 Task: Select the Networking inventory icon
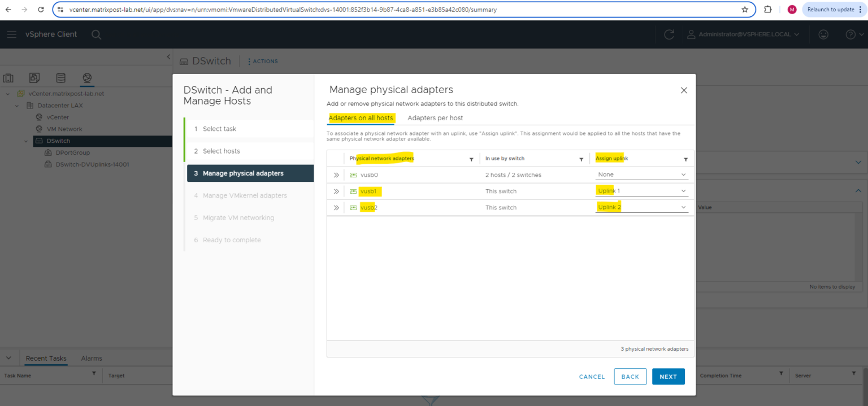point(86,78)
